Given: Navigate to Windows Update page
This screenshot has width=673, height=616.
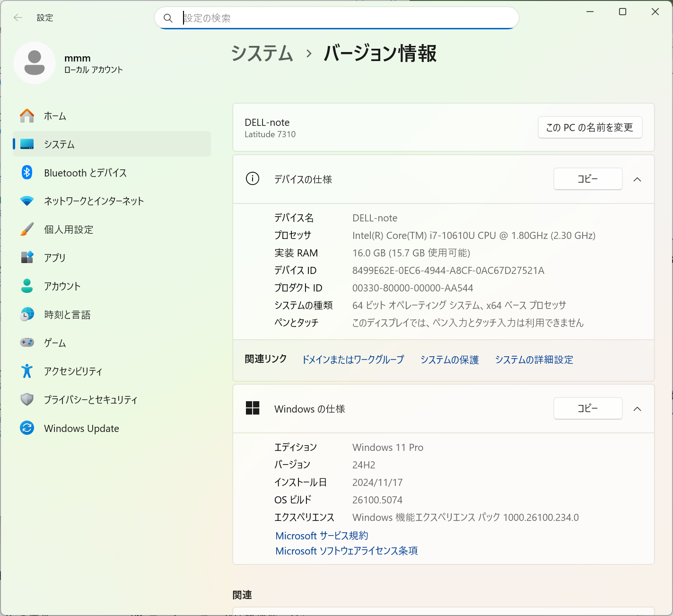Looking at the screenshot, I should pos(112,428).
